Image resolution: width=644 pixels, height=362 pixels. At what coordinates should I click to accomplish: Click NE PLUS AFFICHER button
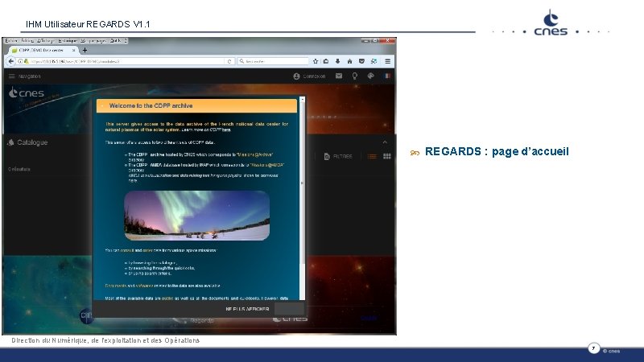pyautogui.click(x=247, y=309)
